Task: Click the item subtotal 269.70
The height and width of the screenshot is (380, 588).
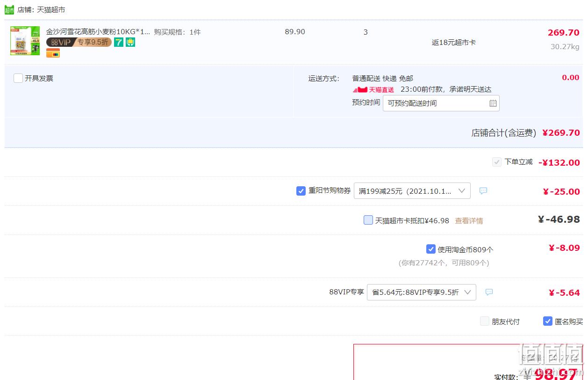Action: tap(564, 33)
